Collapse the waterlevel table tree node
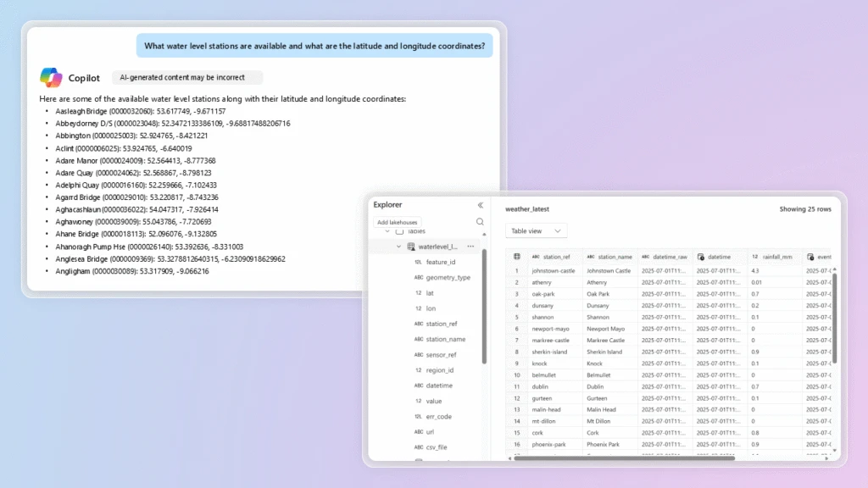 398,247
